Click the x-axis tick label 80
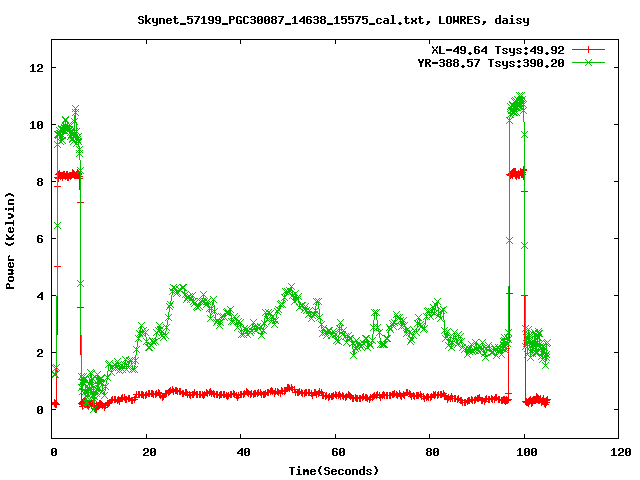The height and width of the screenshot is (480, 640). [432, 452]
